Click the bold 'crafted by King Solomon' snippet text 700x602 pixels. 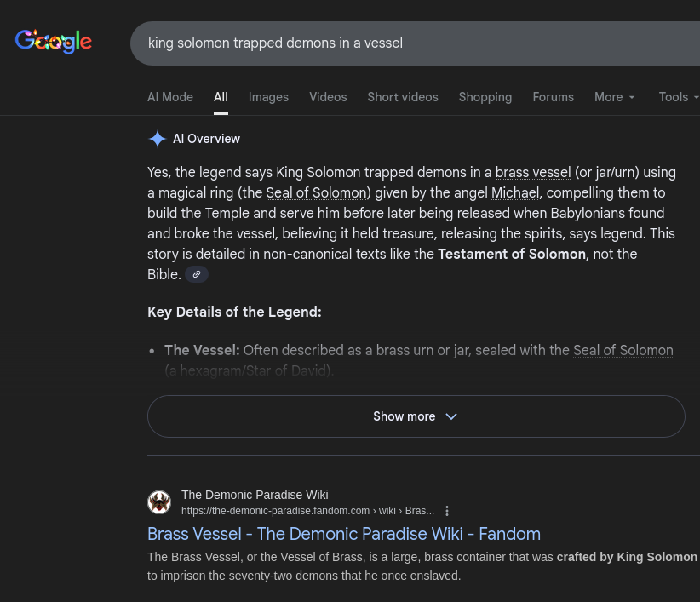(x=627, y=557)
